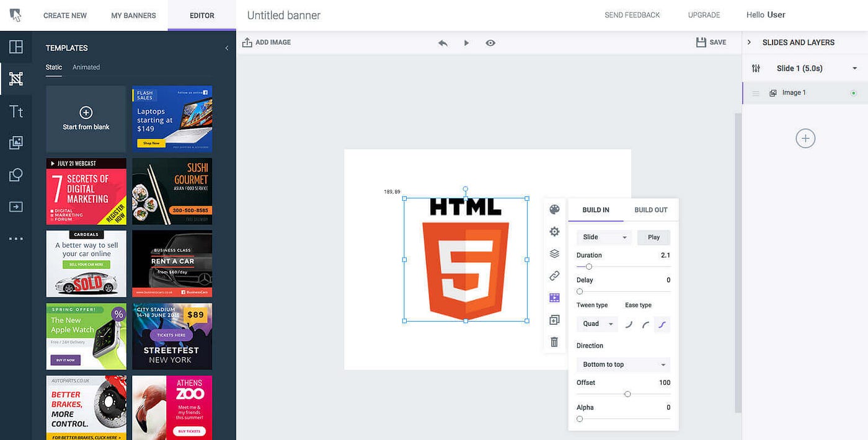This screenshot has height=440, width=868.
Task: Open the color palette for selected image
Action: [x=554, y=209]
